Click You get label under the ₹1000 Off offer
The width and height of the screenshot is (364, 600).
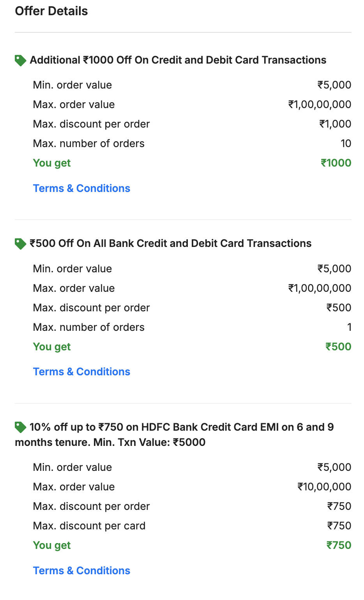pyautogui.click(x=52, y=163)
